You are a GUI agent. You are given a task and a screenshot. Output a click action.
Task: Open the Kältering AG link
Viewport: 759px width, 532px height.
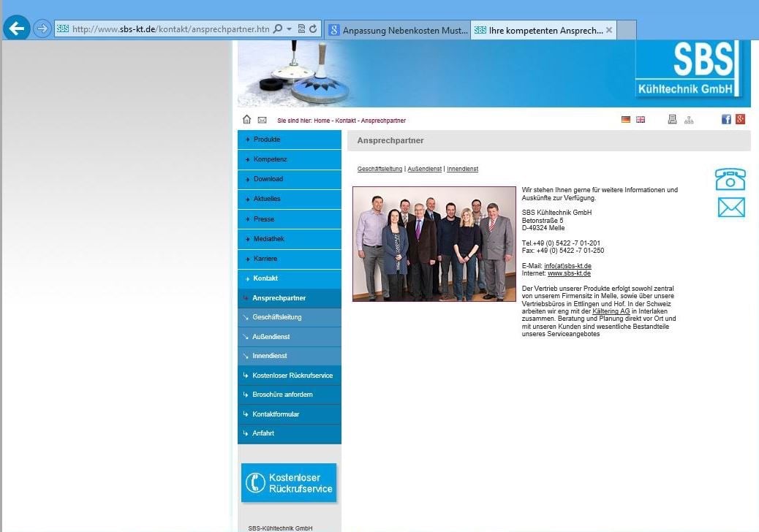pos(611,311)
